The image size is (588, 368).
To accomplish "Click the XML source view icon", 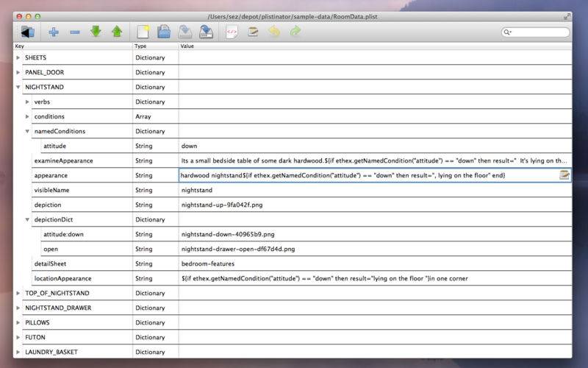I will (232, 32).
